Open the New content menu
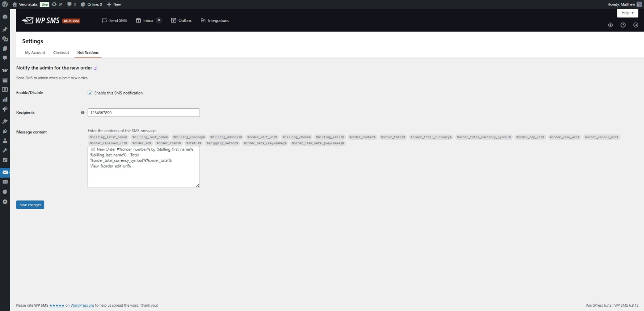The image size is (644, 311). [114, 4]
